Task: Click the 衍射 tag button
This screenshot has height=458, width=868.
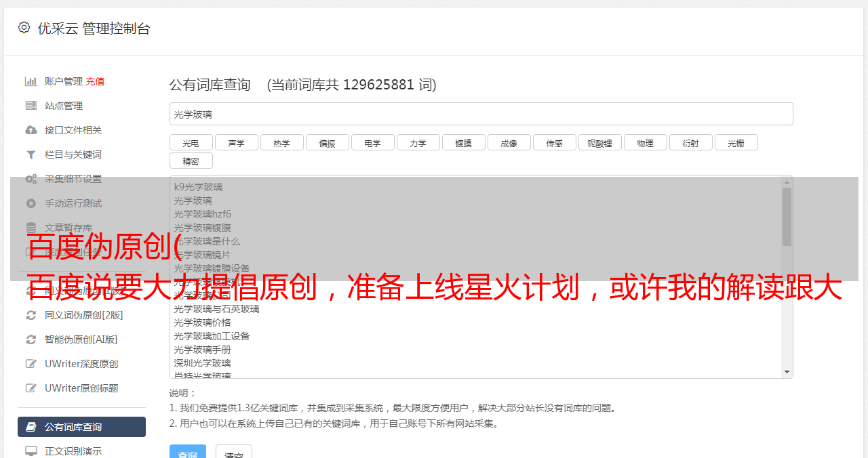Action: pyautogui.click(x=690, y=142)
